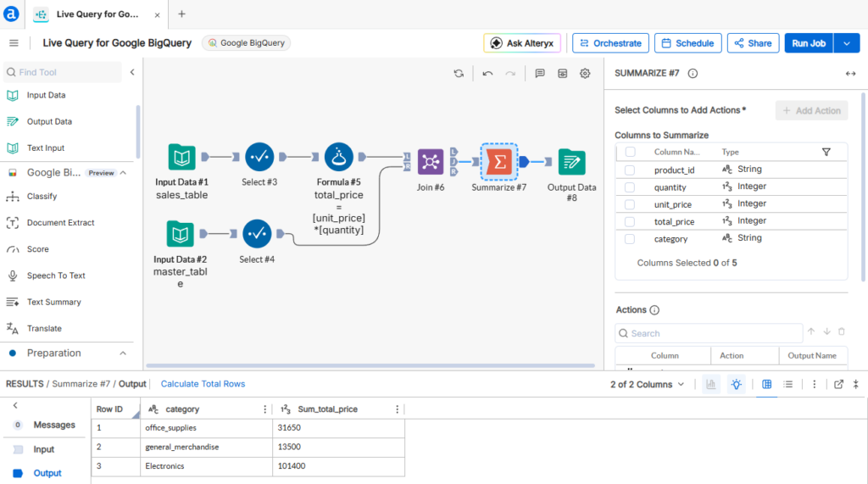The image size is (868, 484).
Task: Filter the Columns to Summarize list
Action: 826,152
